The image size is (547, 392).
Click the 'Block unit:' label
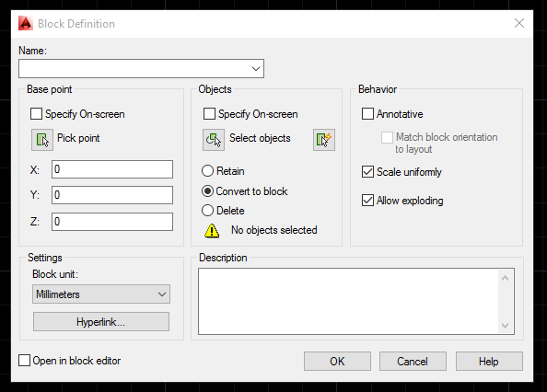55,274
